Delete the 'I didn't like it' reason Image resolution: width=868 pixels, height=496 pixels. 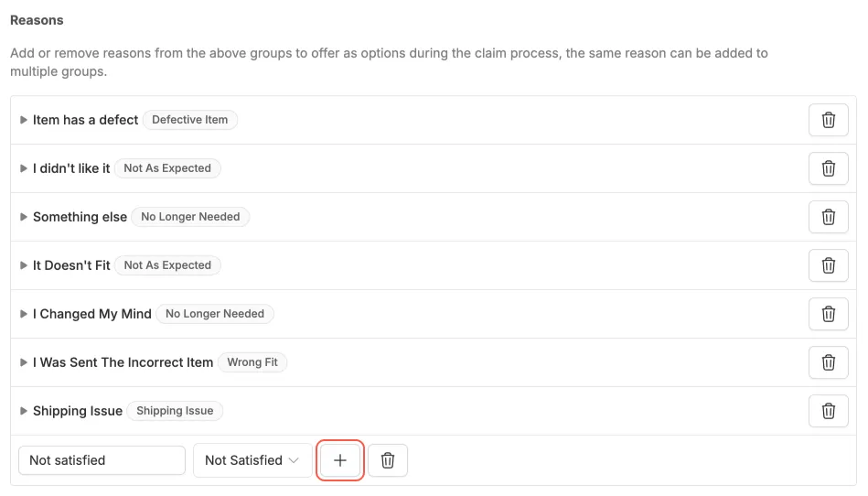pyautogui.click(x=828, y=168)
